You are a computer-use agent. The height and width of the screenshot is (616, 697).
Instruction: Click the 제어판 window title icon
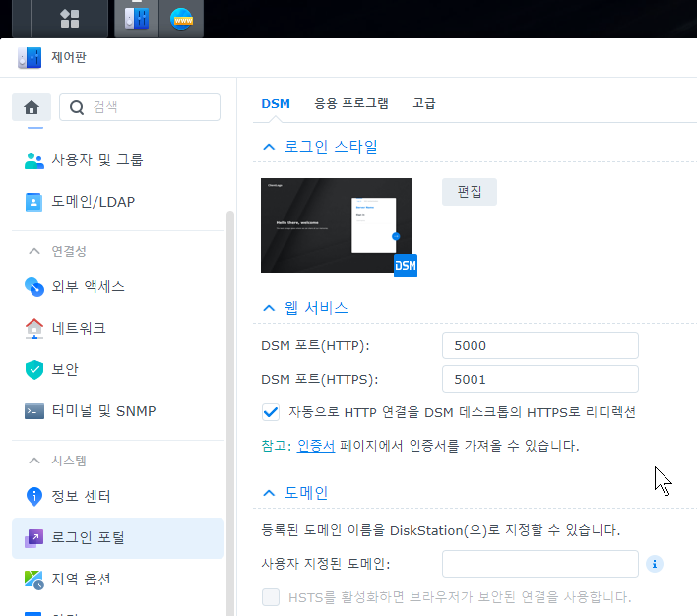pos(30,58)
